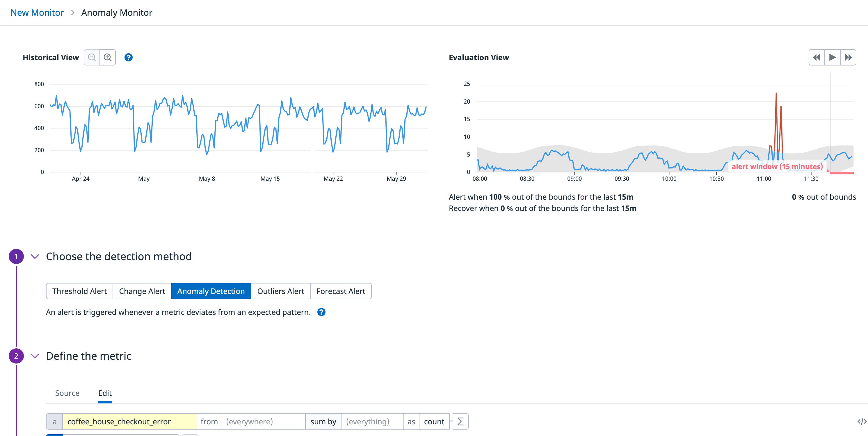Select the Threshold Alert detection method

pyautogui.click(x=79, y=291)
